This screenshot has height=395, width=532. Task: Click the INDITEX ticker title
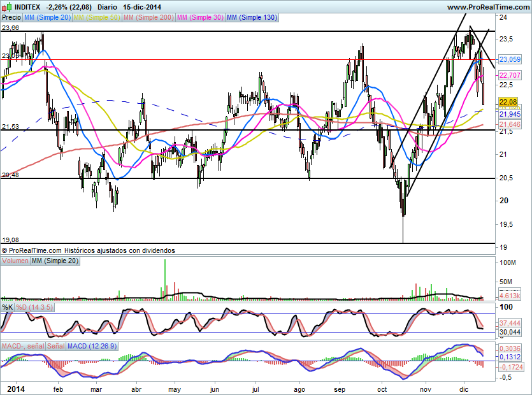(27, 7)
